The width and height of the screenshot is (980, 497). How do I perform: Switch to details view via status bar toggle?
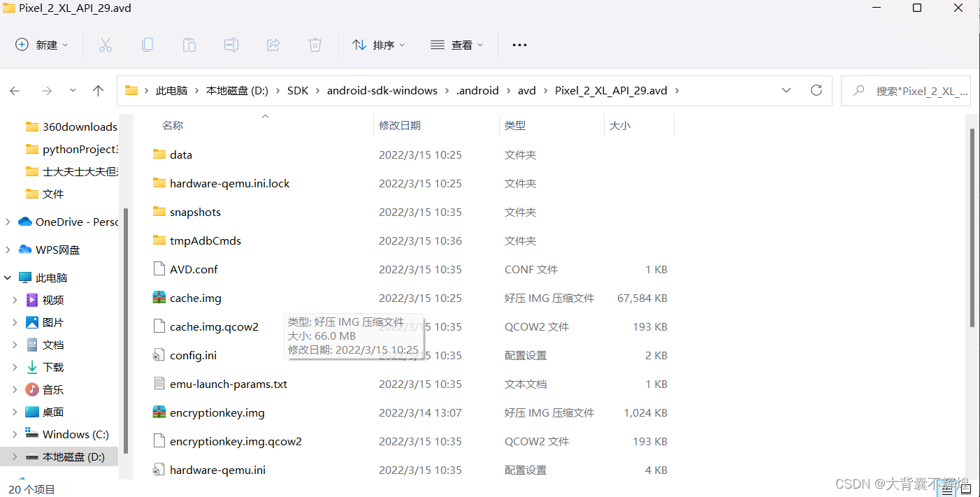[x=947, y=489]
